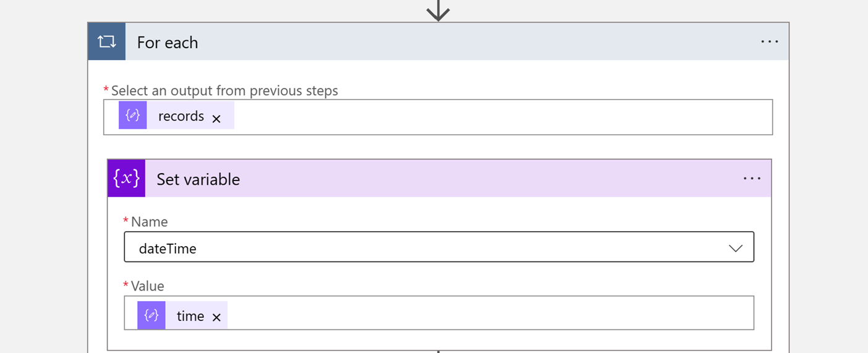Click the Name field label
868x353 pixels.
click(149, 221)
